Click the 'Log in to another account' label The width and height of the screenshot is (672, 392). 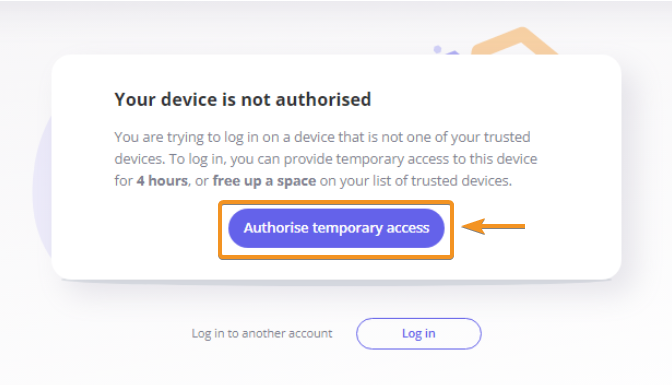pyautogui.click(x=261, y=334)
